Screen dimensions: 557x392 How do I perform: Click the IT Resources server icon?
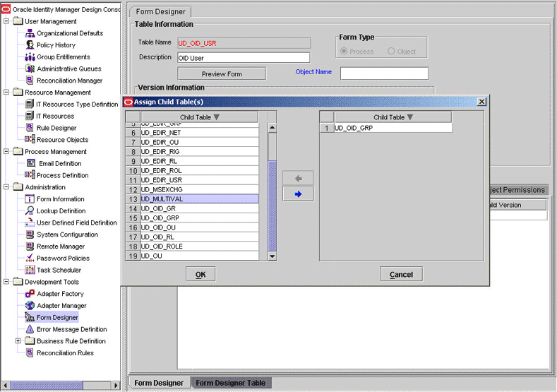tap(30, 116)
